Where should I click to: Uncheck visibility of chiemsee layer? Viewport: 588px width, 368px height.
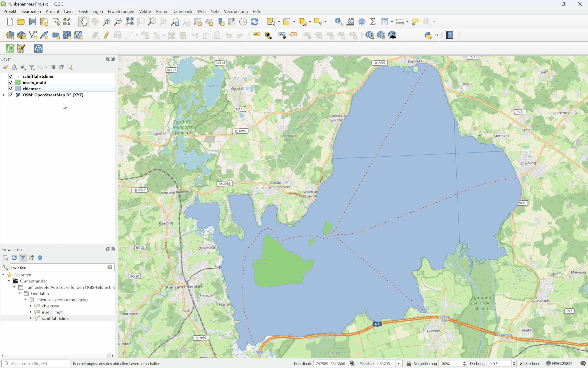[10, 89]
